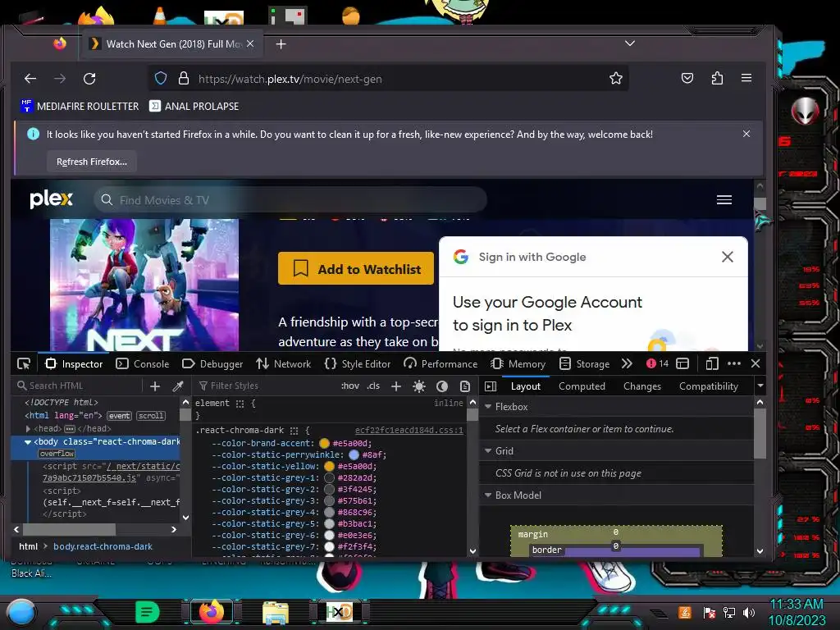The image size is (840, 630).
Task: Open a new browser tab
Action: 281,44
